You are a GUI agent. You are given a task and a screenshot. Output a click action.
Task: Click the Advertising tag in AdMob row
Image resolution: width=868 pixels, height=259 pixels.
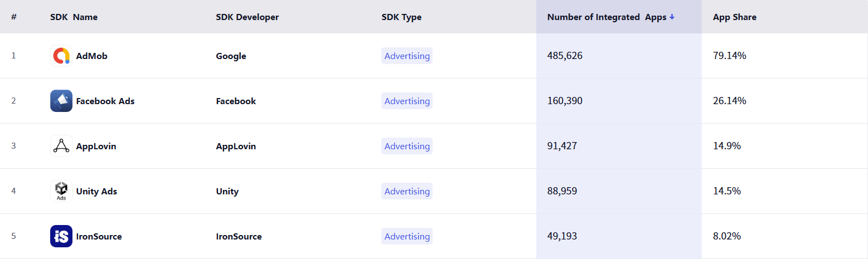pos(407,56)
